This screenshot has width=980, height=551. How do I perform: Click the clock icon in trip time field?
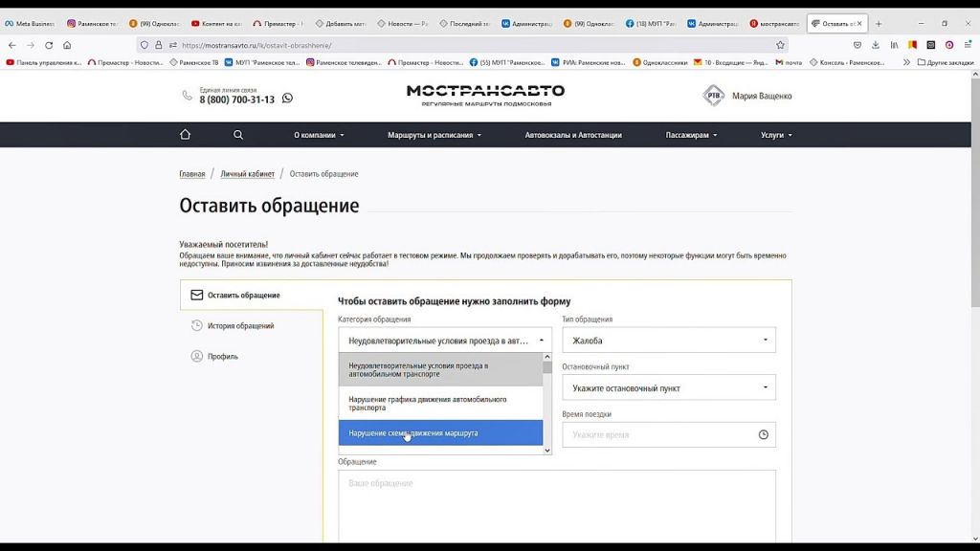pos(763,434)
